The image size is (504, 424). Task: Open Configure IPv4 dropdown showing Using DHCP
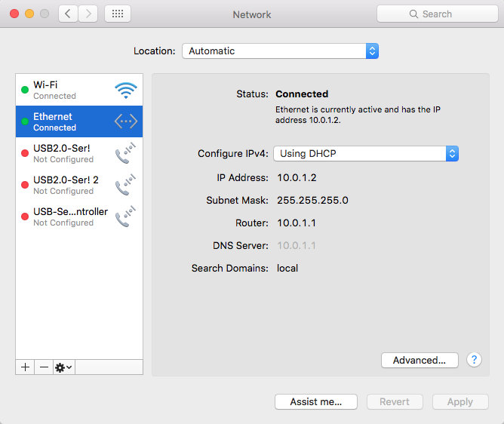click(x=366, y=154)
